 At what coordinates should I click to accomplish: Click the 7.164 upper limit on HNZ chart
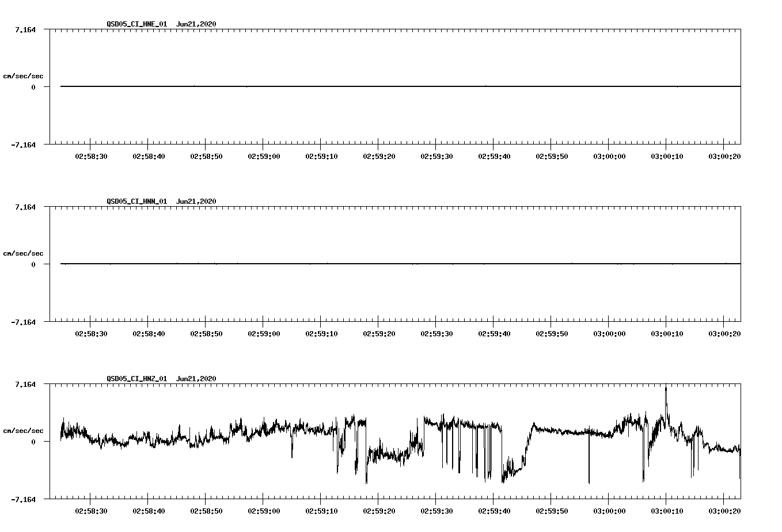click(25, 384)
